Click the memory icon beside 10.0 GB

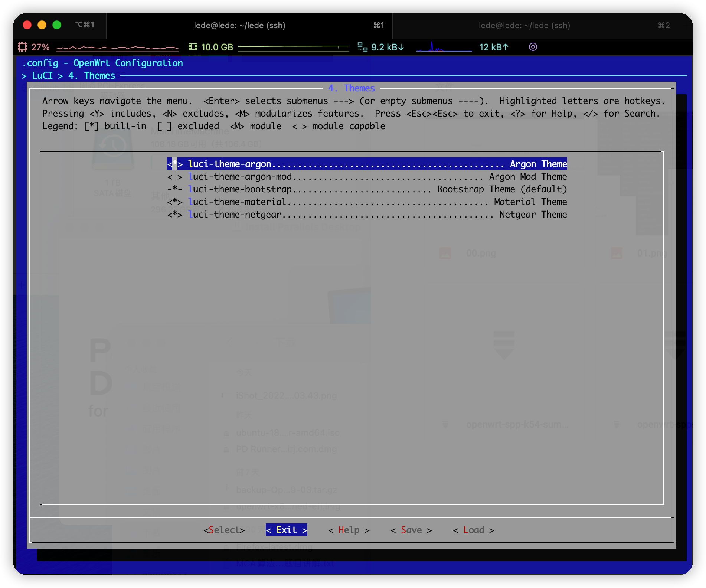point(193,47)
